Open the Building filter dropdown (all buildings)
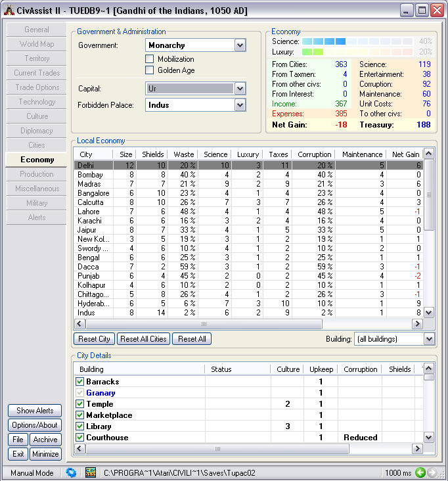This screenshot has width=448, height=481. pyautogui.click(x=394, y=339)
